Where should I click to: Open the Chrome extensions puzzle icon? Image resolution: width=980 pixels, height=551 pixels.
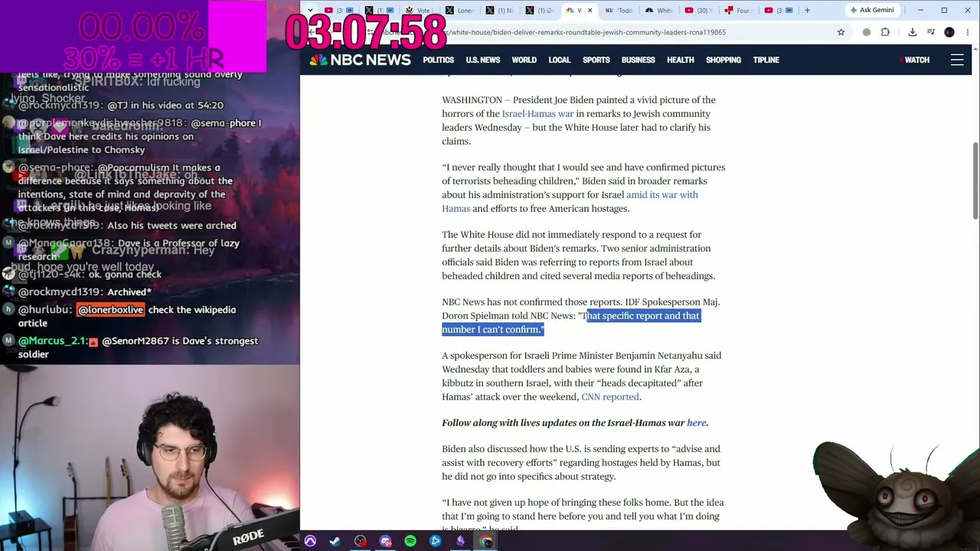885,32
